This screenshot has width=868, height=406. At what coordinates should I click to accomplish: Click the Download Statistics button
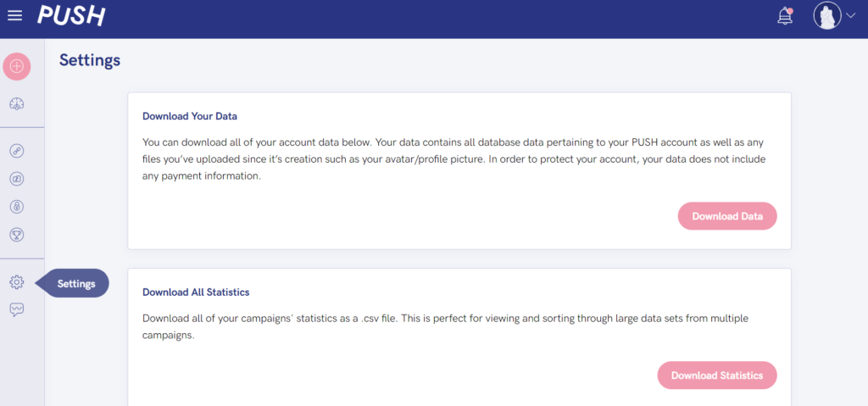click(x=717, y=375)
